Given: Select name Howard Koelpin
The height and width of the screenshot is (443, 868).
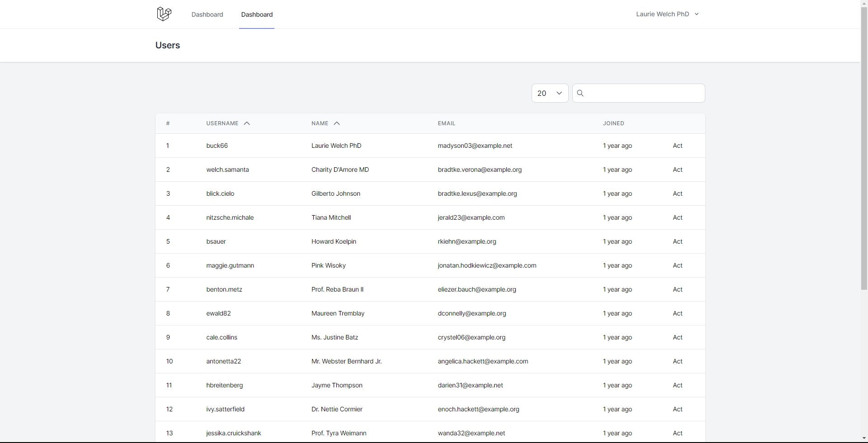Looking at the screenshot, I should pyautogui.click(x=334, y=241).
